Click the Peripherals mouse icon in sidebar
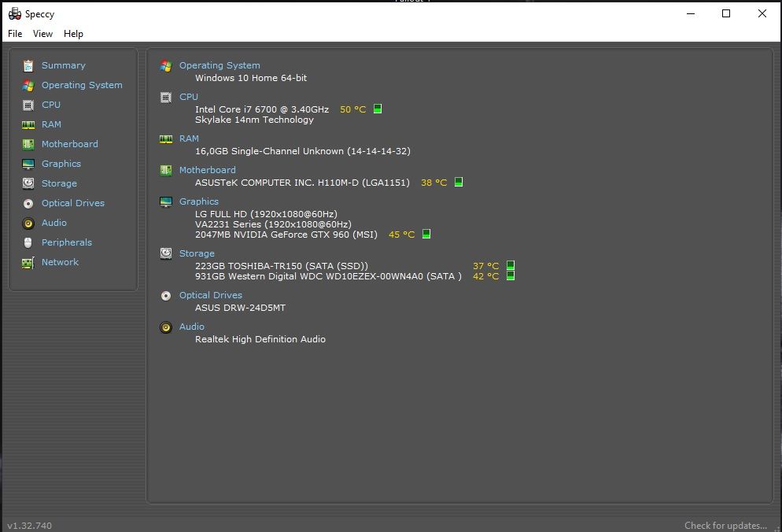Image resolution: width=782 pixels, height=532 pixels. pyautogui.click(x=28, y=242)
